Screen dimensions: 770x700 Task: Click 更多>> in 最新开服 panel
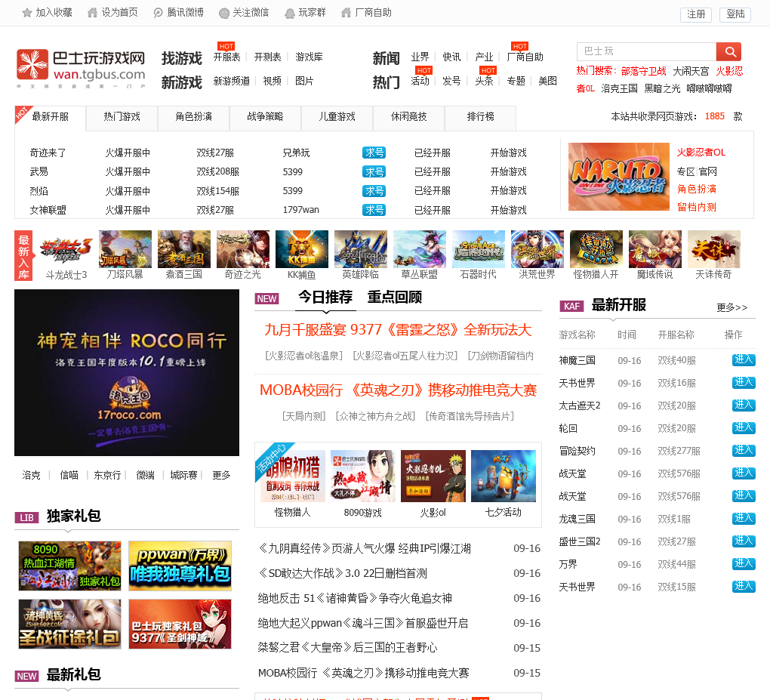click(x=731, y=307)
